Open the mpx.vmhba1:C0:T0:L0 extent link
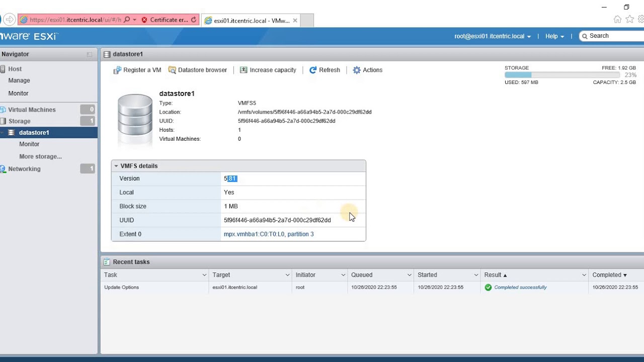Screen dimensions: 644x362 tap(269, 234)
